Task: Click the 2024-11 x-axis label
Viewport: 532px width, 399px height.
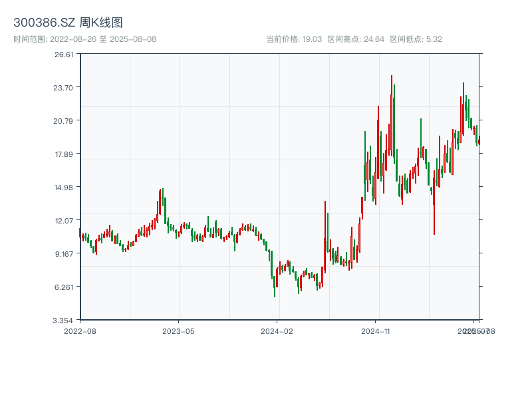Action: pos(376,331)
